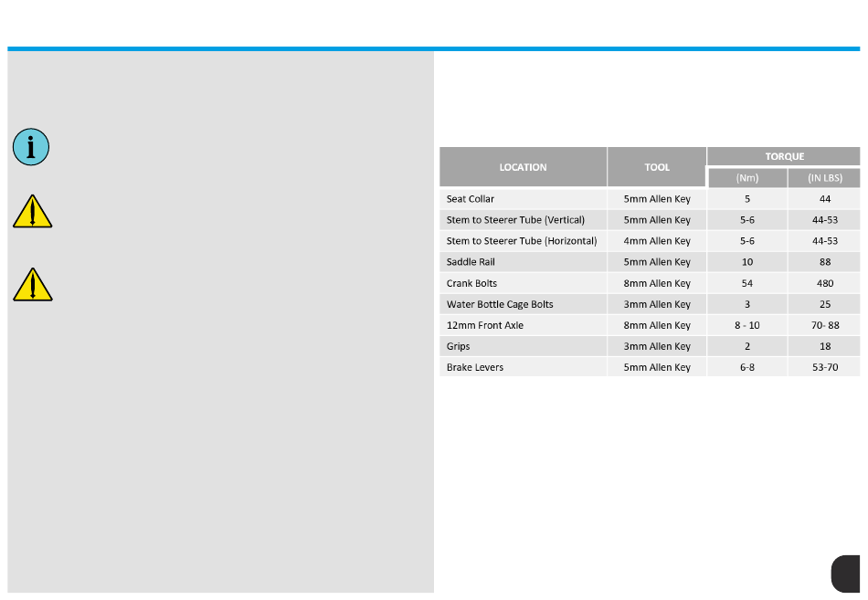
Task: Select Stem to Steerer Tube (Vertical) cell
Action: 524,220
